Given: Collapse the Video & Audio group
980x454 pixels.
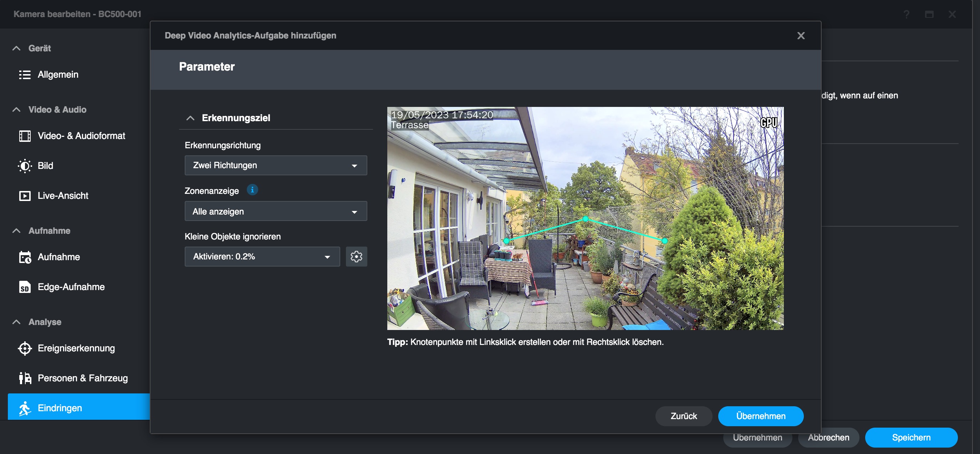Looking at the screenshot, I should point(16,109).
